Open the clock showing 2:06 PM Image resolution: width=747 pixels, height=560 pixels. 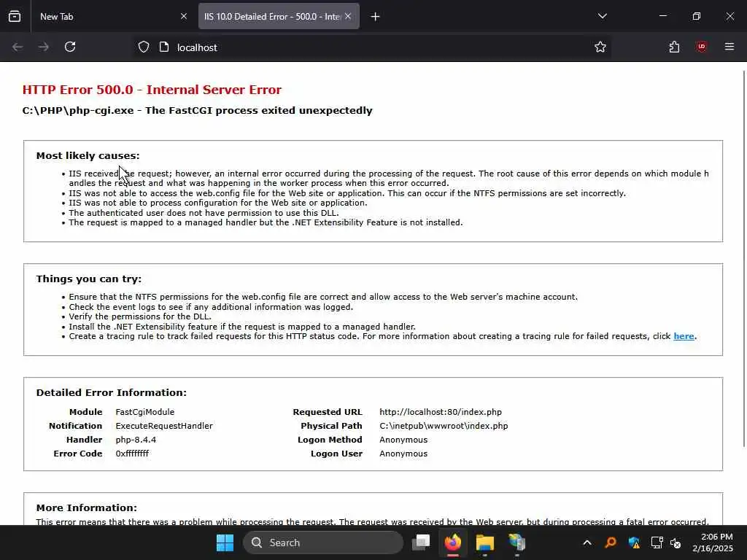point(713,542)
